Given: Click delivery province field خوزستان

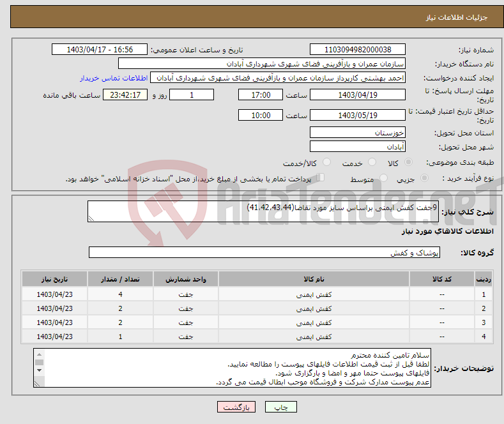Looking at the screenshot, I should tap(358, 132).
